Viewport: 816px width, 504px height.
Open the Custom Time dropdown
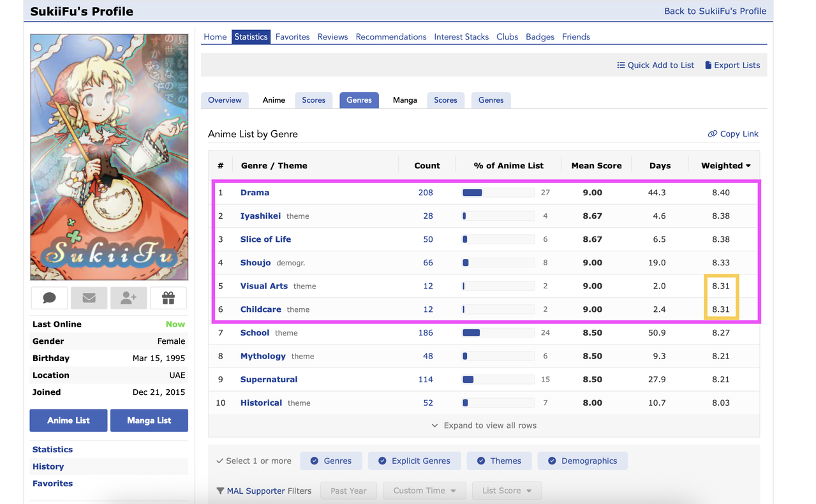tap(424, 491)
